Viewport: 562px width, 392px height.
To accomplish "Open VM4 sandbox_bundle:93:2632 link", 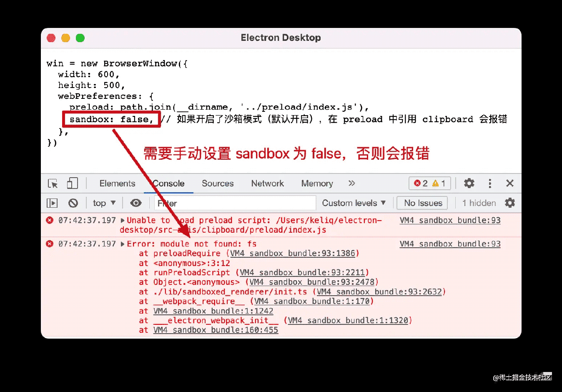I will pyautogui.click(x=379, y=292).
